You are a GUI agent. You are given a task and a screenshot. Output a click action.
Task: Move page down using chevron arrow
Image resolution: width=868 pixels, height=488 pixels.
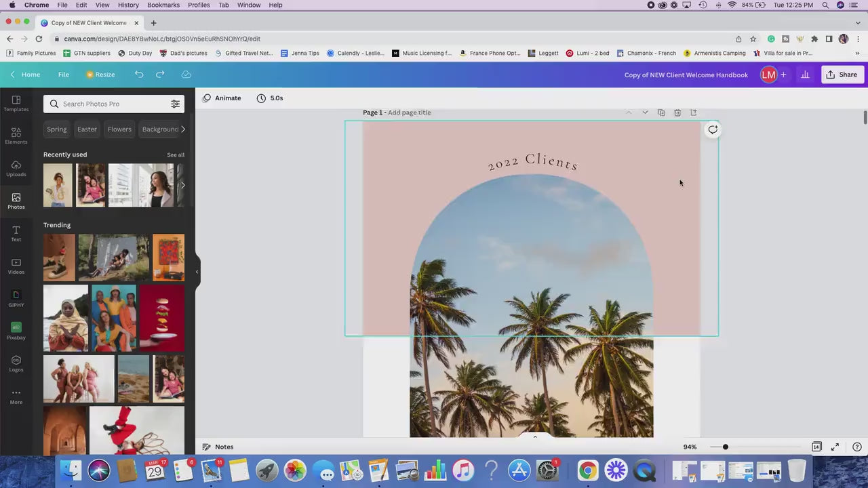tap(645, 113)
